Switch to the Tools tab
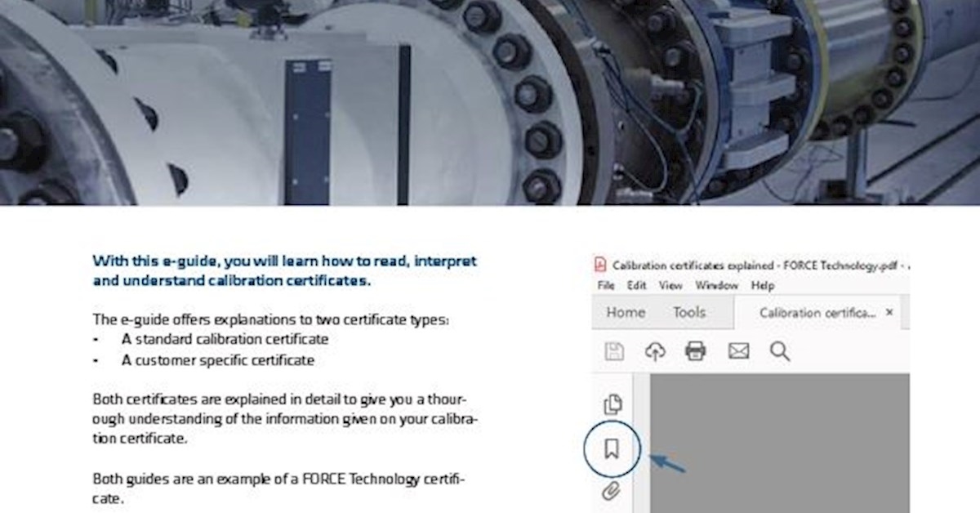Image resolution: width=980 pixels, height=513 pixels. pyautogui.click(x=691, y=312)
